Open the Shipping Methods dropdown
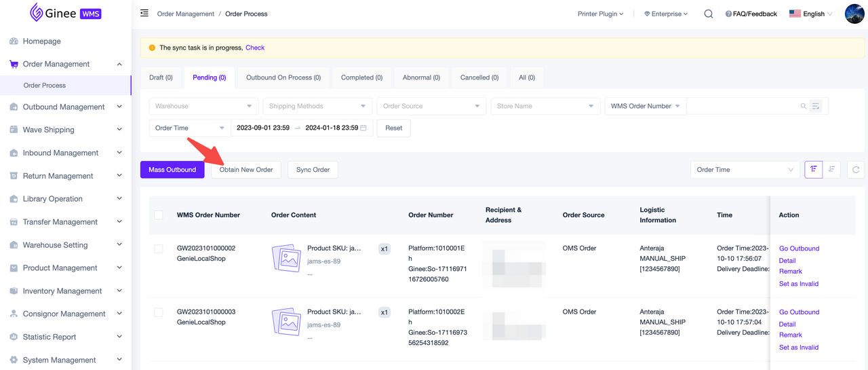The image size is (868, 370). point(317,106)
